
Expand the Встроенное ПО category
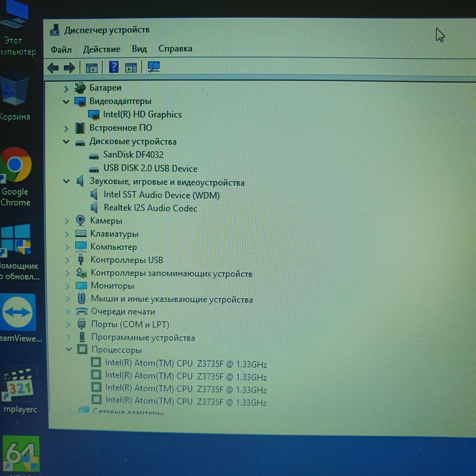tap(66, 129)
